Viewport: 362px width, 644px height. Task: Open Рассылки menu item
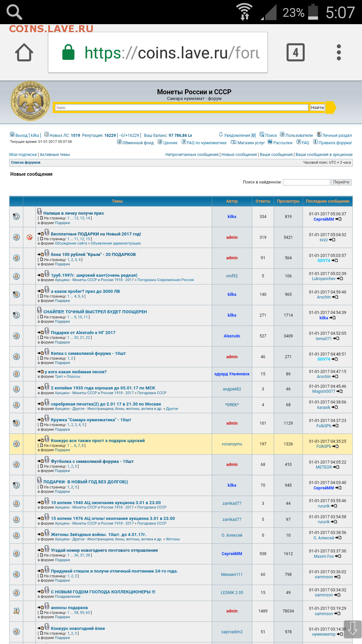coord(283,143)
